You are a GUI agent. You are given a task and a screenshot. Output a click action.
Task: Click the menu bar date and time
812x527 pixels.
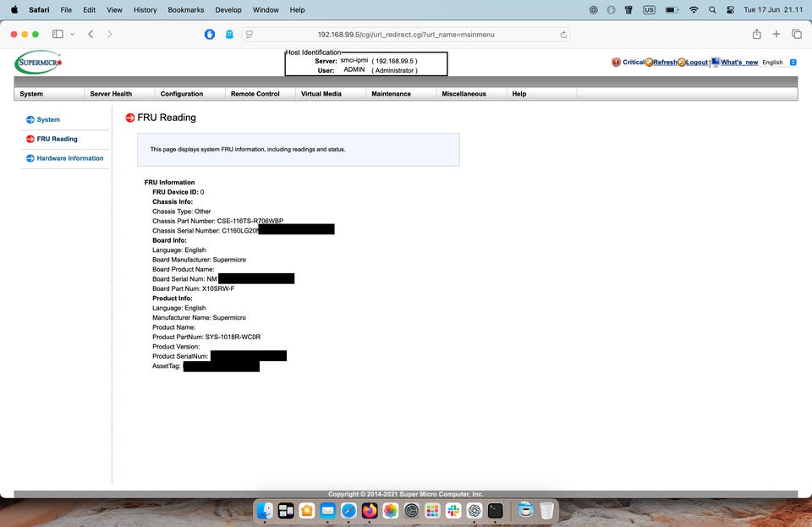pyautogui.click(x=773, y=10)
